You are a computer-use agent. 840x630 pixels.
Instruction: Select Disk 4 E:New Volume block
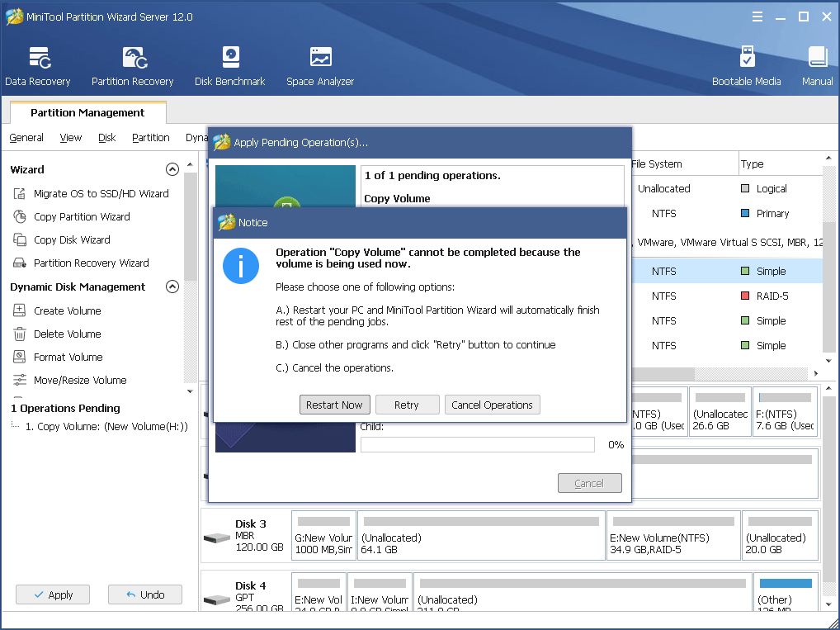pos(319,591)
